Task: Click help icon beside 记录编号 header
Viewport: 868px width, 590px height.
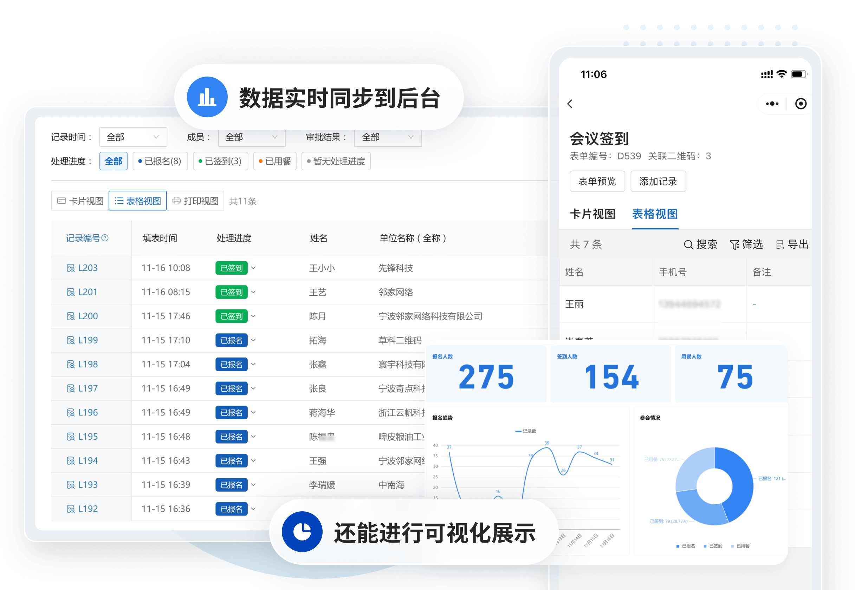Action: tap(105, 238)
